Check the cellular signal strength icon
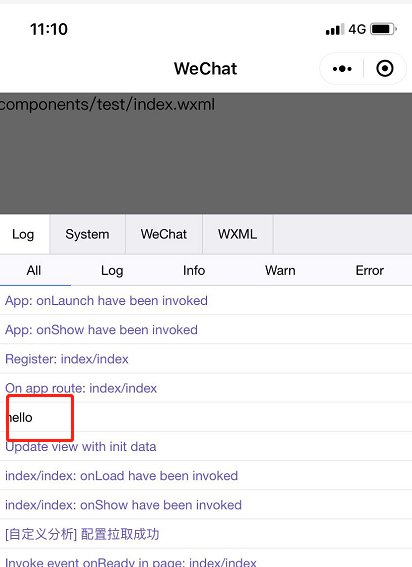412x567 pixels. coord(335,29)
